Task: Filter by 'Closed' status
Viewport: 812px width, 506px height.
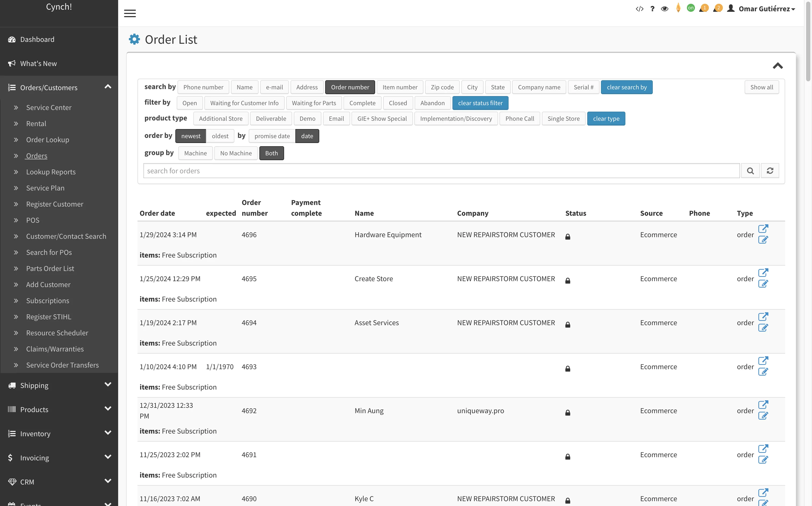Action: (x=398, y=103)
